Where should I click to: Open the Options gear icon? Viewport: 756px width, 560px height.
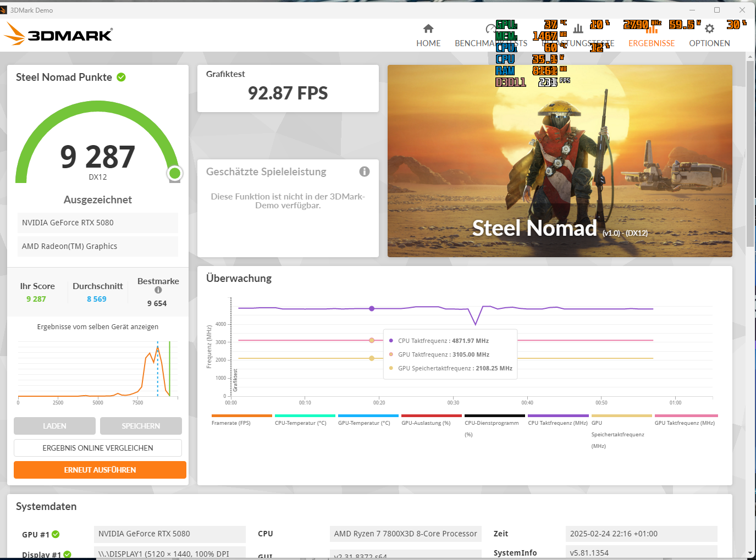click(710, 29)
